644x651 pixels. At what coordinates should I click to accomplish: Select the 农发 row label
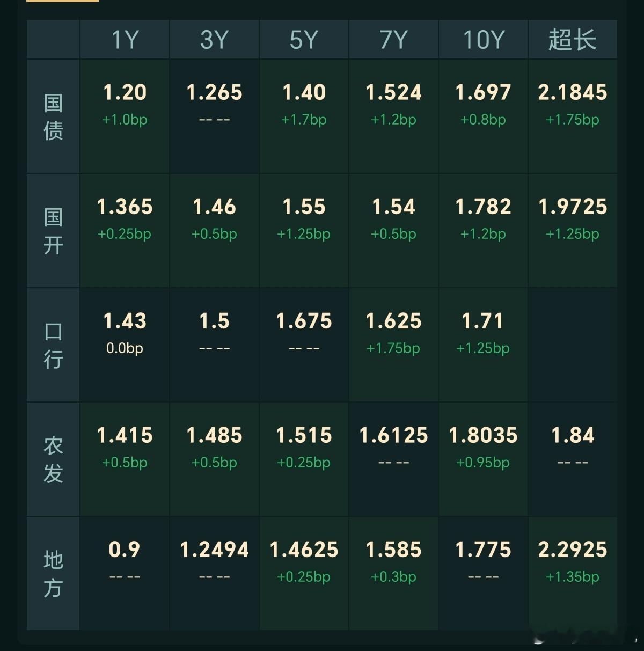pos(53,459)
